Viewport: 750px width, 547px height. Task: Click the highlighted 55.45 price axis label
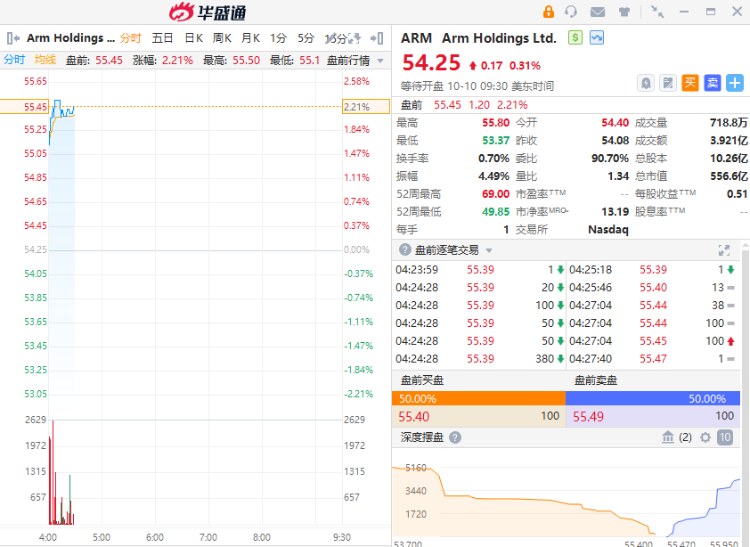point(24,107)
